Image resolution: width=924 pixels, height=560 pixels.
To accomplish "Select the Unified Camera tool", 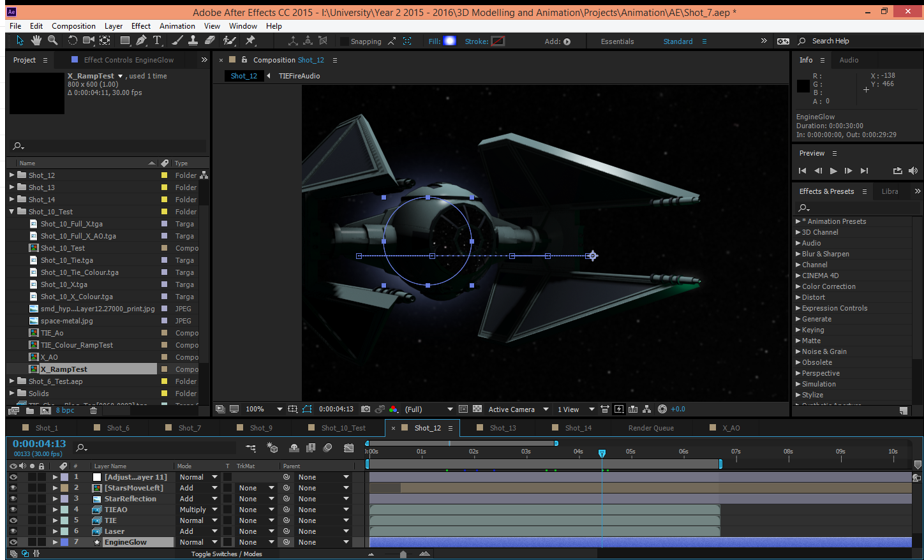I will pyautogui.click(x=89, y=41).
